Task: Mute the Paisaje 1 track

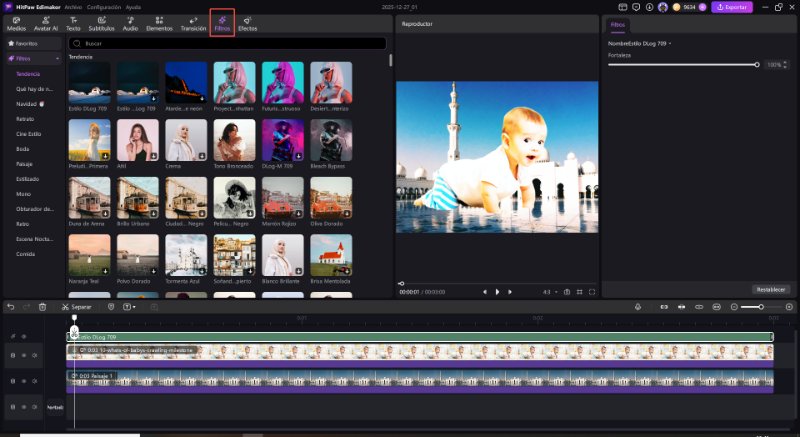Action: pos(35,381)
